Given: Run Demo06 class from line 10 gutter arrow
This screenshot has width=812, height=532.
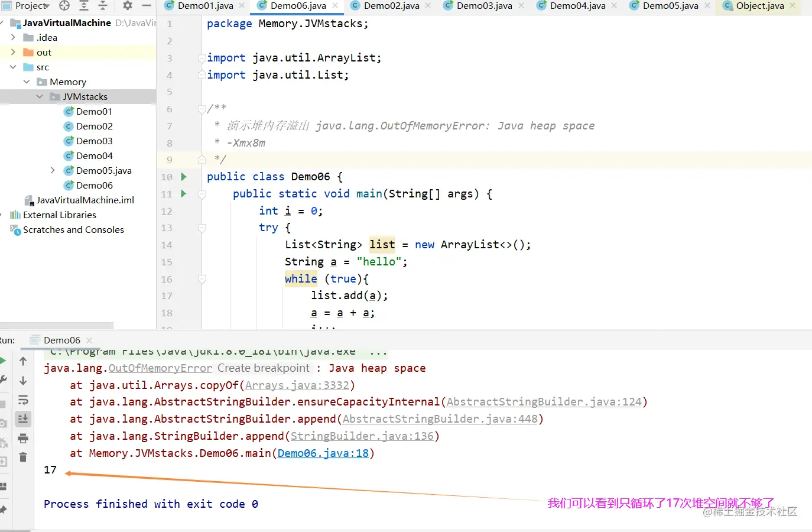Looking at the screenshot, I should (184, 177).
